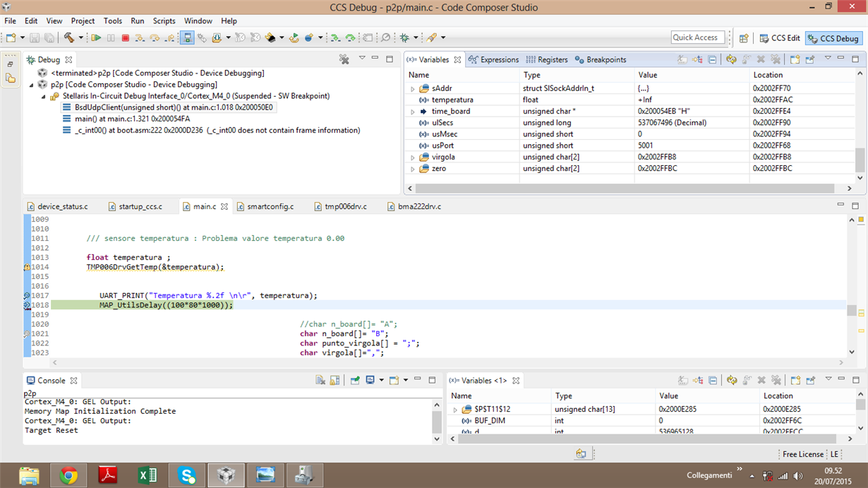Screen dimensions: 868x488
Task: Open Google Chrome from the taskbar
Action: pos(68,475)
